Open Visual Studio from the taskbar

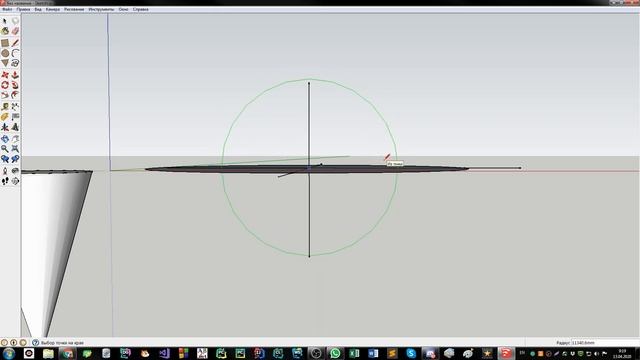[x=164, y=353]
